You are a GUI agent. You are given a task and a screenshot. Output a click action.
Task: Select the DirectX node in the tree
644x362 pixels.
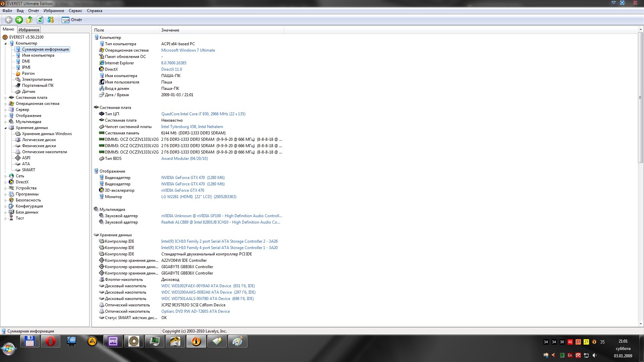coord(22,182)
